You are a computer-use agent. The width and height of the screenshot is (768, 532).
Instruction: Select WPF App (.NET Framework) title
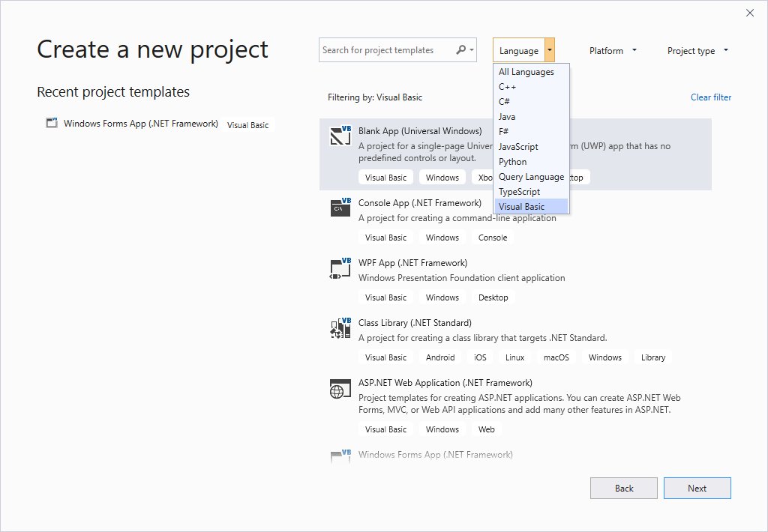click(x=413, y=263)
